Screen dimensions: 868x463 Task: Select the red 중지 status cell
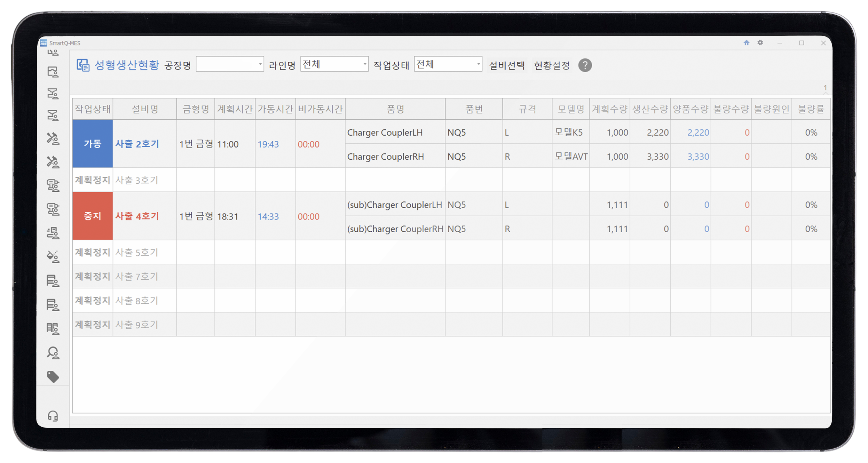[x=93, y=216]
